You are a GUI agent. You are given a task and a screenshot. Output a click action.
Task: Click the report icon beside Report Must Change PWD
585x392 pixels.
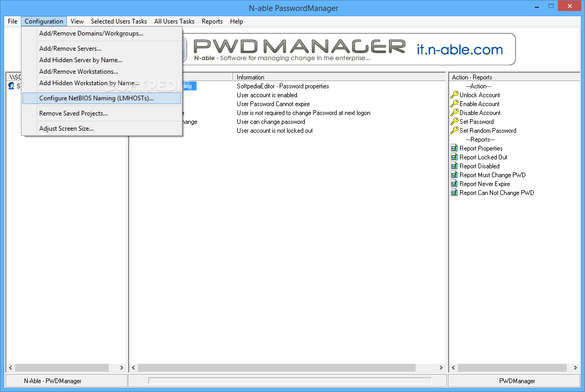[x=454, y=175]
